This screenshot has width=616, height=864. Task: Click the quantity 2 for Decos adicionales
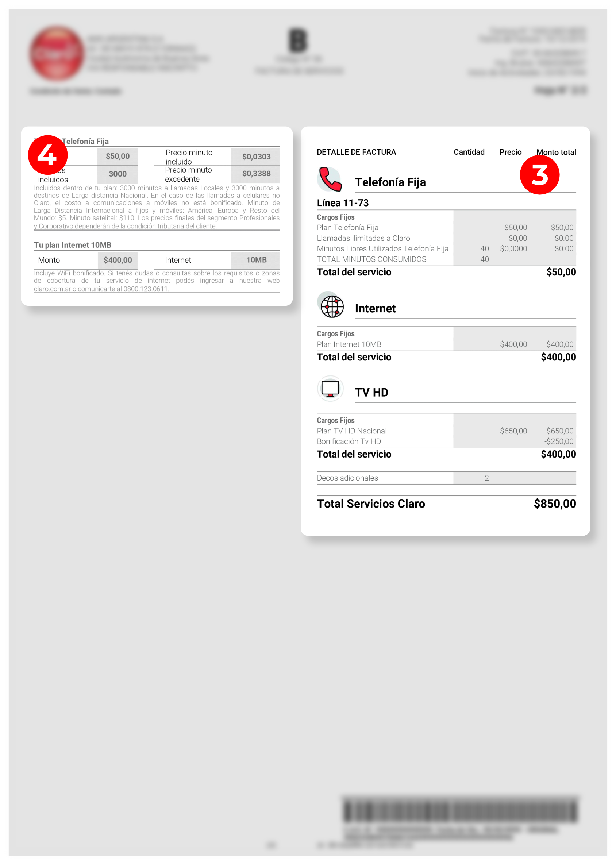point(487,478)
